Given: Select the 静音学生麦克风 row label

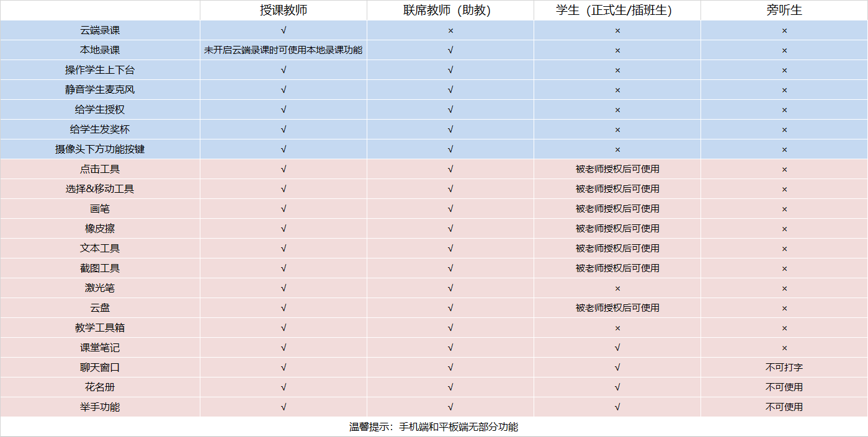Looking at the screenshot, I should pyautogui.click(x=100, y=90).
